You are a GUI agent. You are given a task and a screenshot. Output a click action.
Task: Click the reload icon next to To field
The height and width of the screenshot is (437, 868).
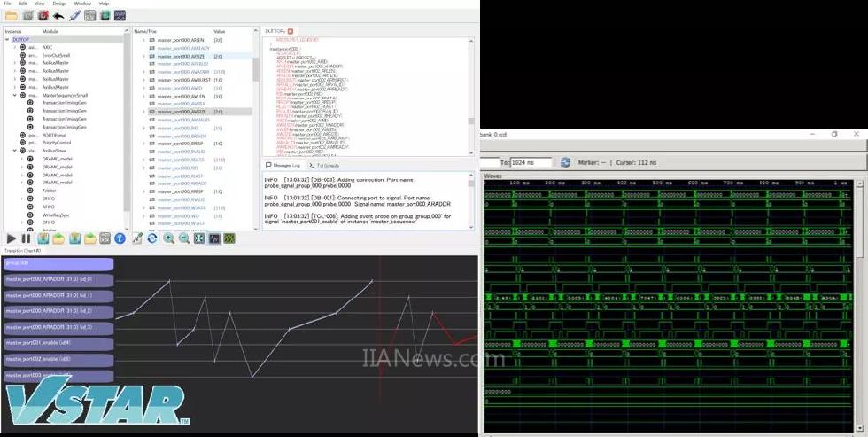click(x=565, y=162)
